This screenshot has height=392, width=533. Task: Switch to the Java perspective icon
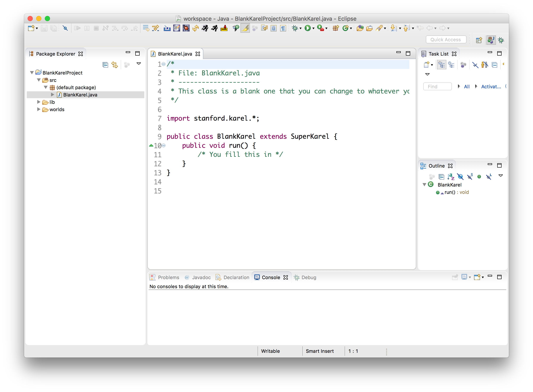491,40
